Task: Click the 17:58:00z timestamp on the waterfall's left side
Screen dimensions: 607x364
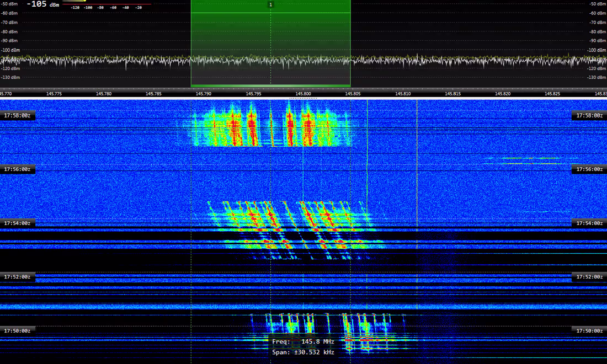Action: tap(18, 115)
